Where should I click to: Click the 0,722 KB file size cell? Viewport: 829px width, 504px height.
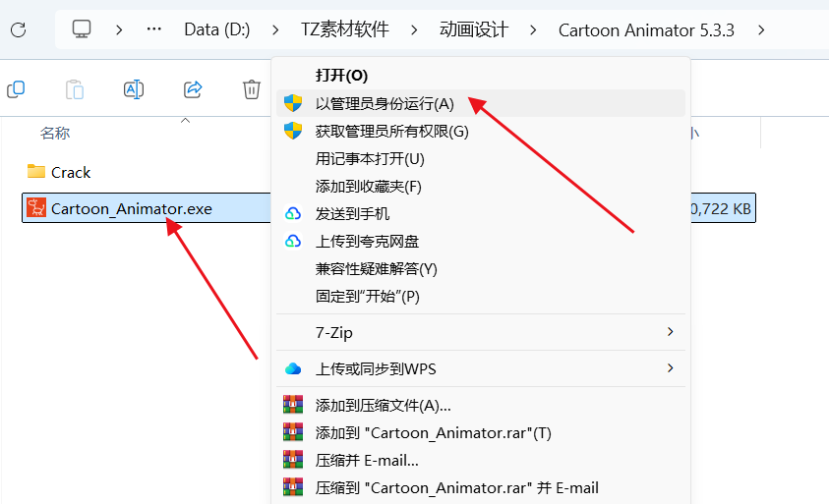721,208
